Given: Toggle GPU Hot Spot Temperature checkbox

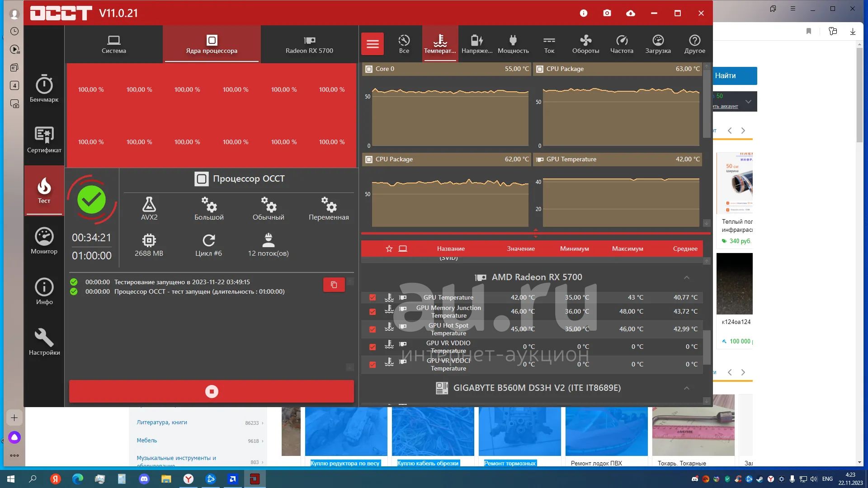Looking at the screenshot, I should tap(373, 329).
